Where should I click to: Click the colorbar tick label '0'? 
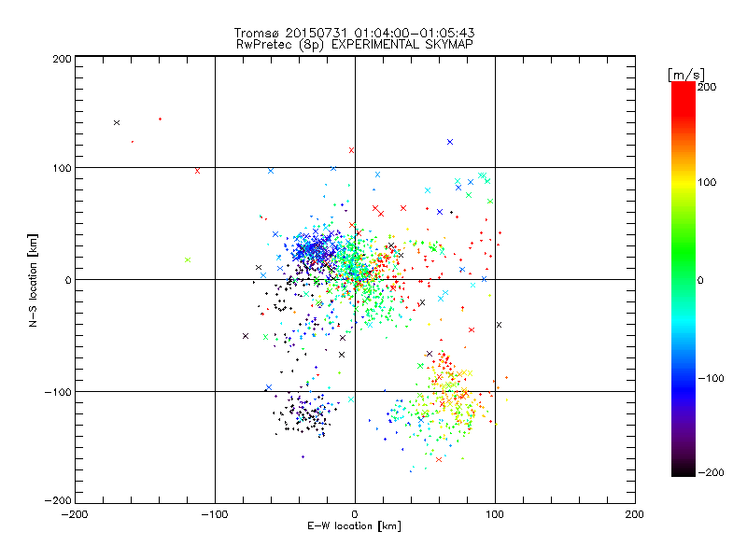point(699,280)
